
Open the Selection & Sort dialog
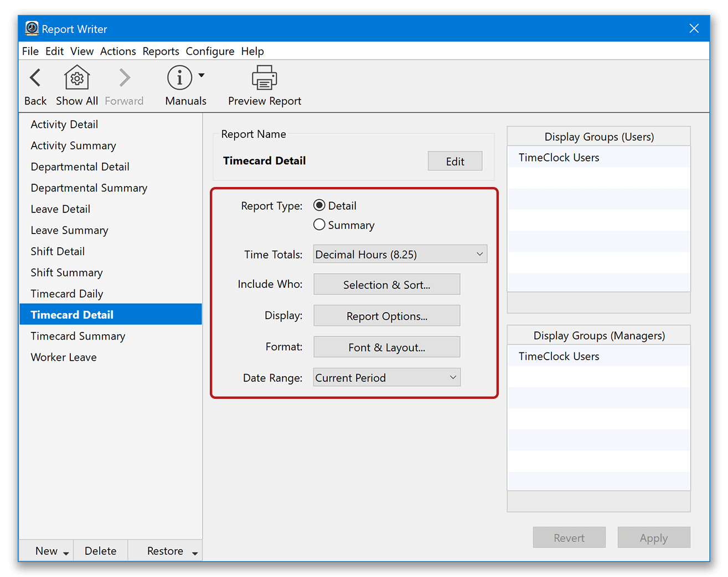[386, 284]
